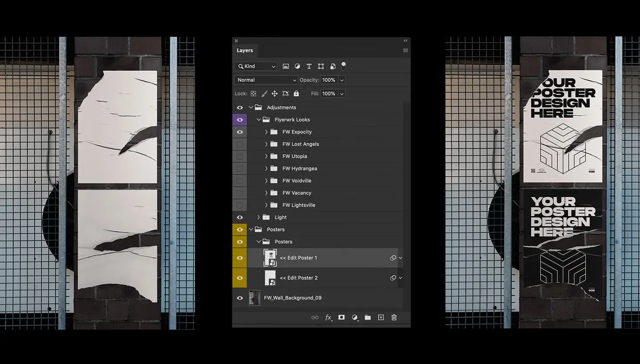The width and height of the screenshot is (640, 364).
Task: Enable Lock transparent pixels
Action: pos(253,93)
